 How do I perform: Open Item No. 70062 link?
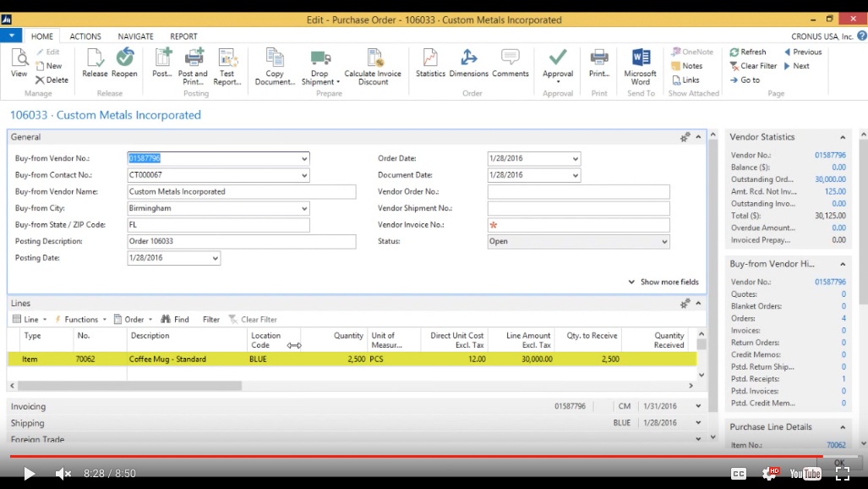tap(836, 445)
